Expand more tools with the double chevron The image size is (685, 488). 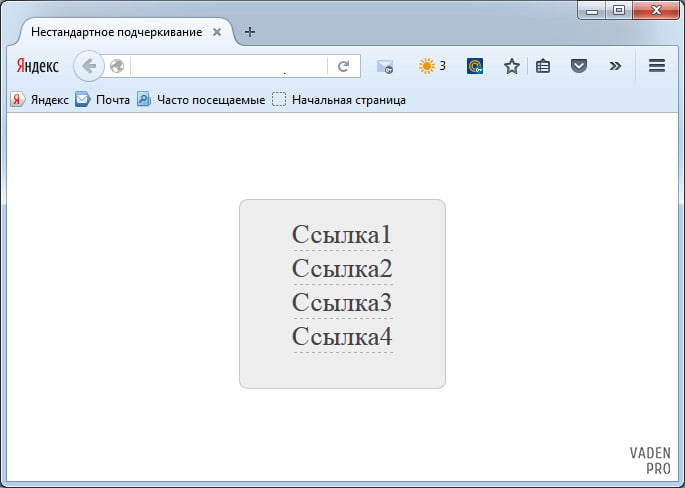(x=615, y=66)
